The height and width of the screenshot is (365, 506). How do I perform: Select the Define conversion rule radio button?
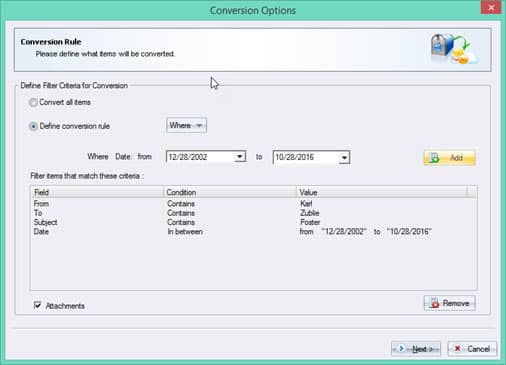(33, 126)
